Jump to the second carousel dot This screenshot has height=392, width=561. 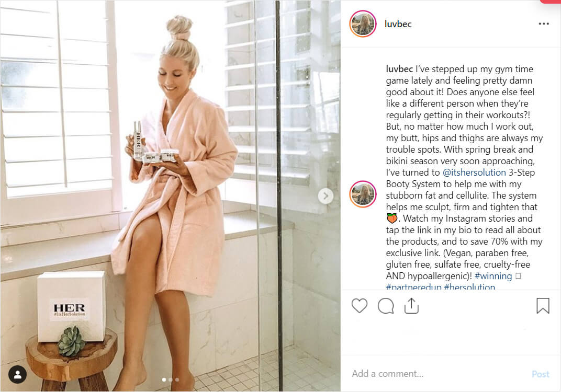171,379
